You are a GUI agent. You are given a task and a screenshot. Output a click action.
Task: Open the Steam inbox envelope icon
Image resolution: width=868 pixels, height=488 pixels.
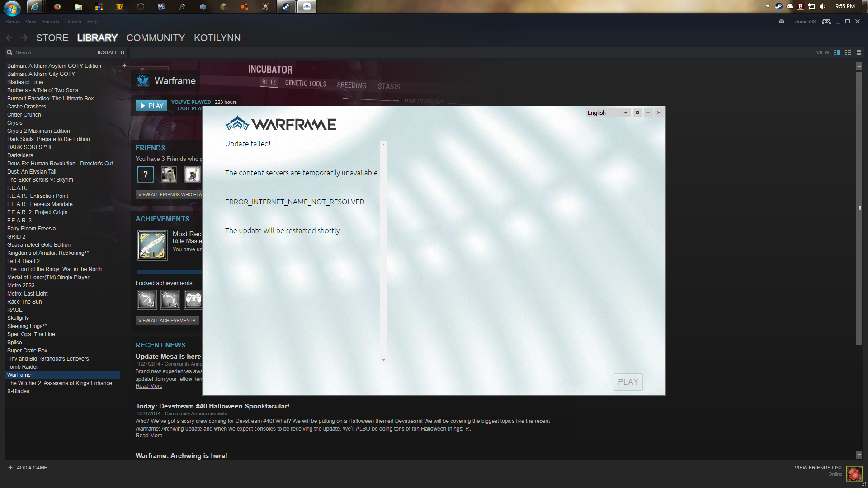(x=781, y=21)
